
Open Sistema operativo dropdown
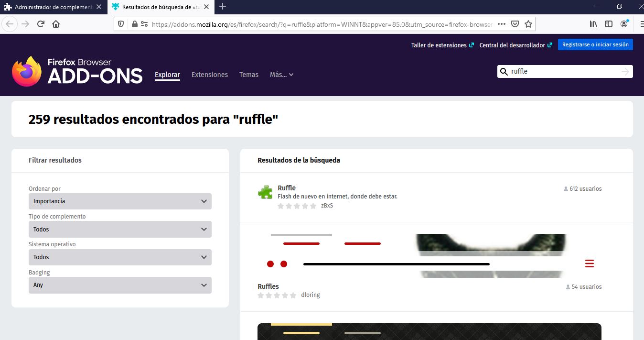click(x=120, y=257)
